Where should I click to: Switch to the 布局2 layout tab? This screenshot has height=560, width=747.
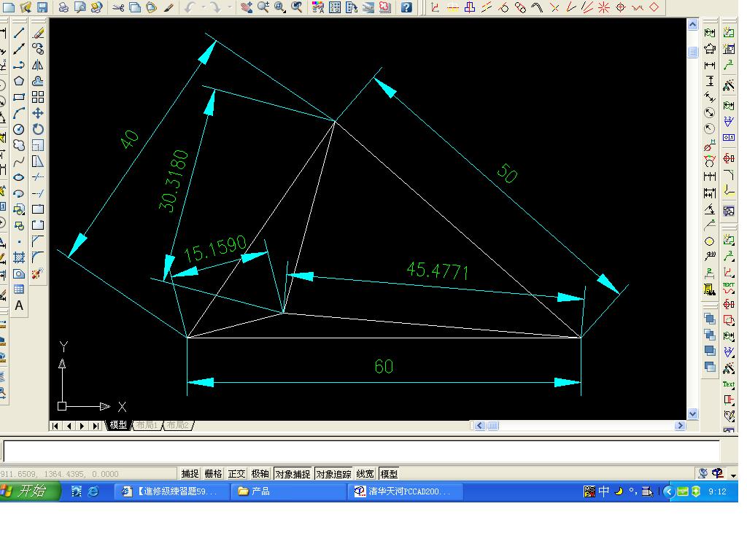pyautogui.click(x=178, y=425)
